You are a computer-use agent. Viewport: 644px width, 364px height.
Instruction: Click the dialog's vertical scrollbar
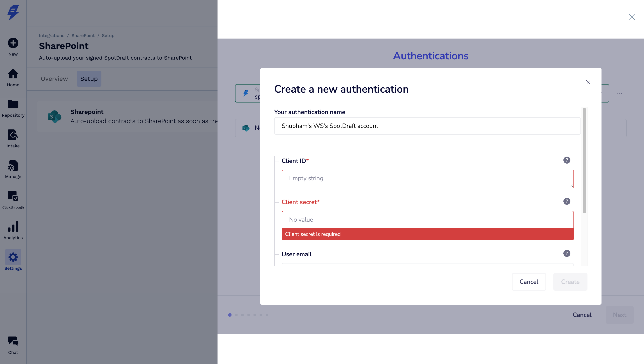click(584, 161)
